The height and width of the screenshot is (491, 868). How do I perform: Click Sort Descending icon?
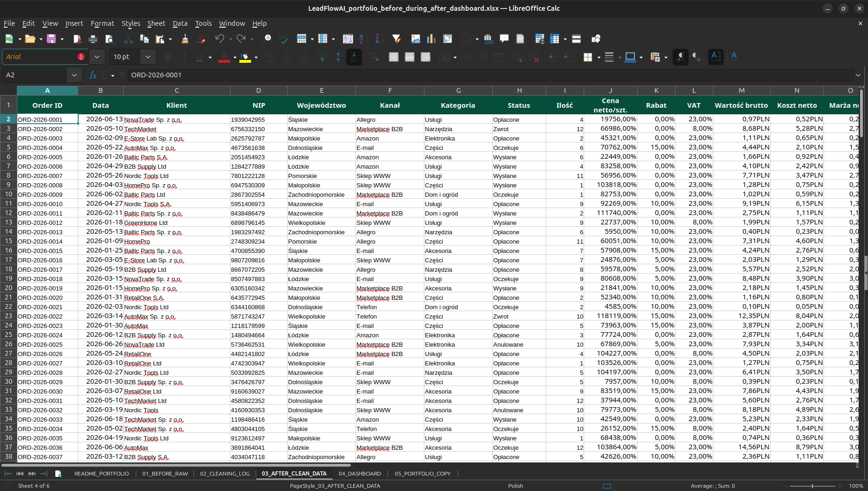click(x=378, y=39)
